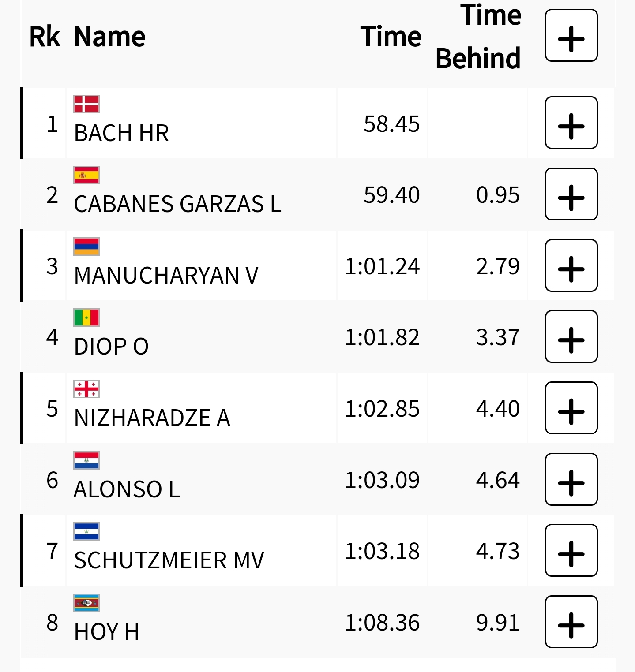This screenshot has height=672, width=635.
Task: Expand MANUCHARYAN V result details
Action: coord(571,265)
